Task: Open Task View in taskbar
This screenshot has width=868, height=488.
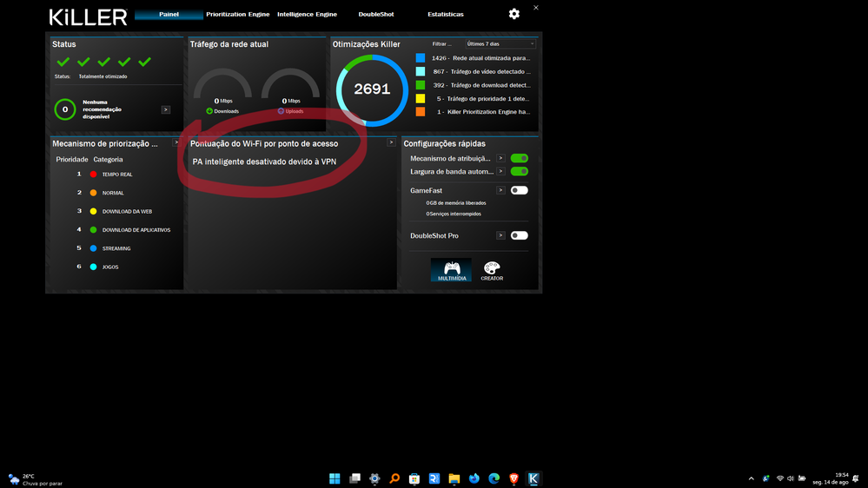Action: 354,478
